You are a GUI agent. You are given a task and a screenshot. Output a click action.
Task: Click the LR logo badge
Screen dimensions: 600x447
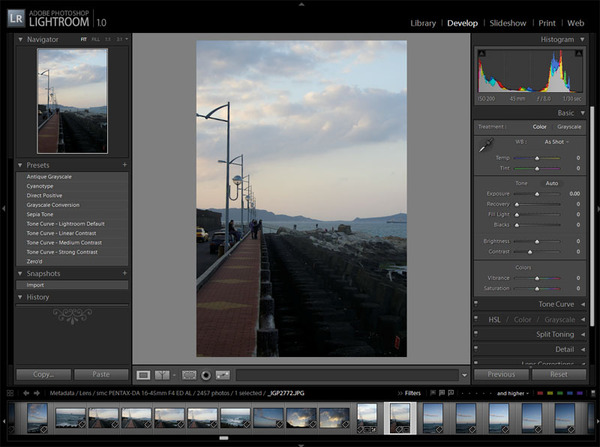16,18
